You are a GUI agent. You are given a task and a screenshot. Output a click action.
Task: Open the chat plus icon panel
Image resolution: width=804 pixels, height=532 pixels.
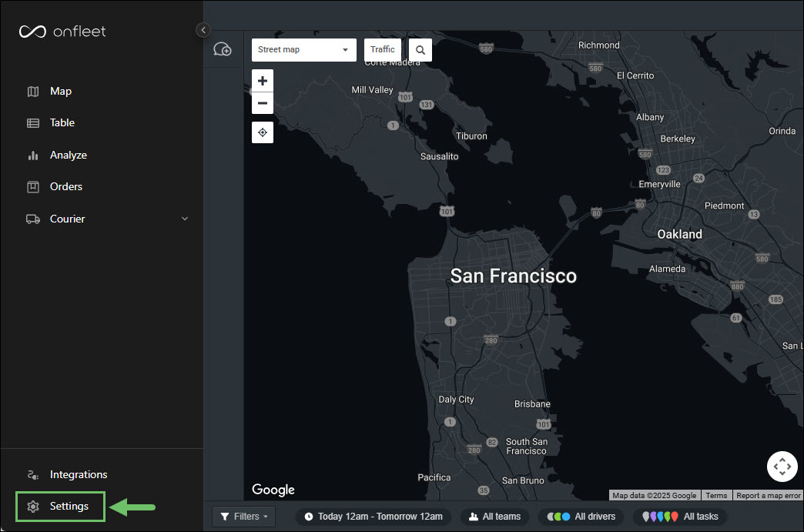[223, 49]
